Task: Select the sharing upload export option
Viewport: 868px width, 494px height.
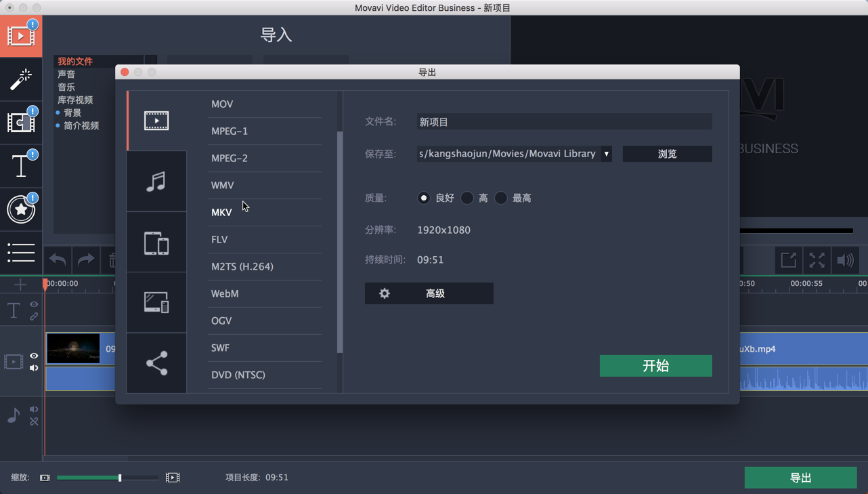Action: click(156, 363)
